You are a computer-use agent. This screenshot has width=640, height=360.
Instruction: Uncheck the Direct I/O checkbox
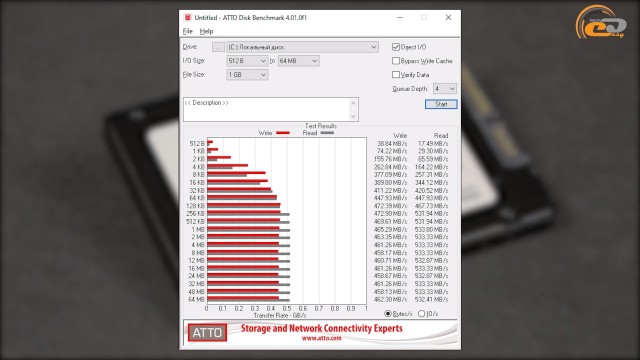(396, 47)
